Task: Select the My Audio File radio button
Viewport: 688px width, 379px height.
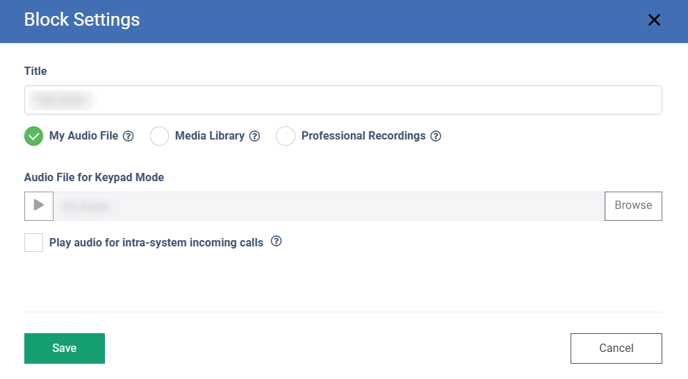Action: click(34, 136)
